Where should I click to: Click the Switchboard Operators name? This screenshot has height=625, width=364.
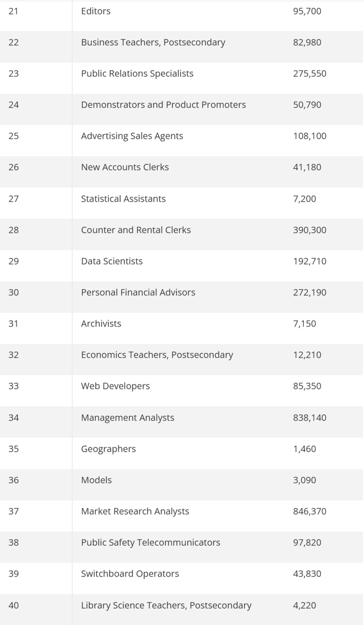pos(130,574)
